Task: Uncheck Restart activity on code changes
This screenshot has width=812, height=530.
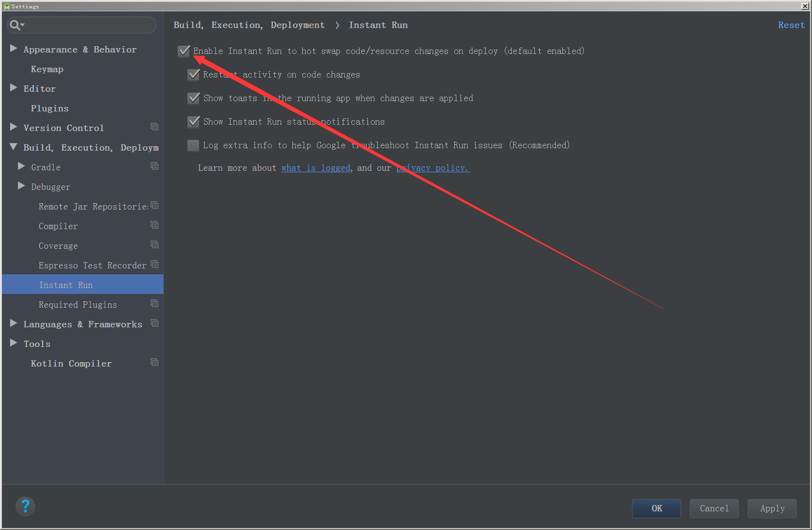Action: [194, 75]
